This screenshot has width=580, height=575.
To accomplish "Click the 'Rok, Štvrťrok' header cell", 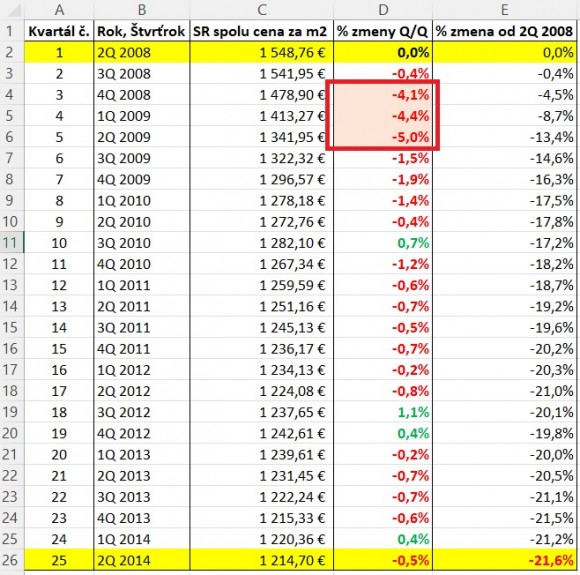I will [x=142, y=31].
